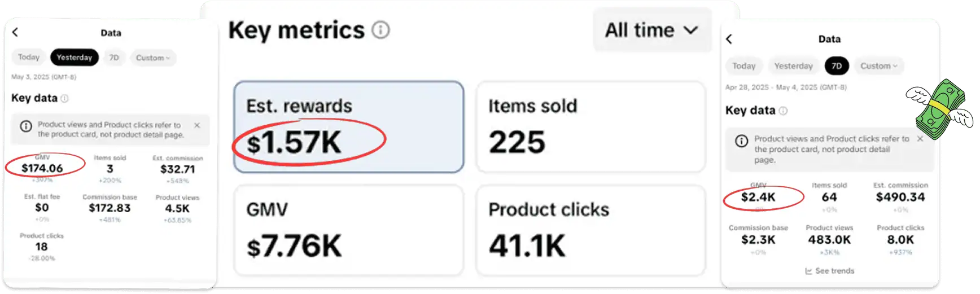Image resolution: width=980 pixels, height=294 pixels.
Task: Open Custom date dropdown in left panel
Action: [x=152, y=58]
